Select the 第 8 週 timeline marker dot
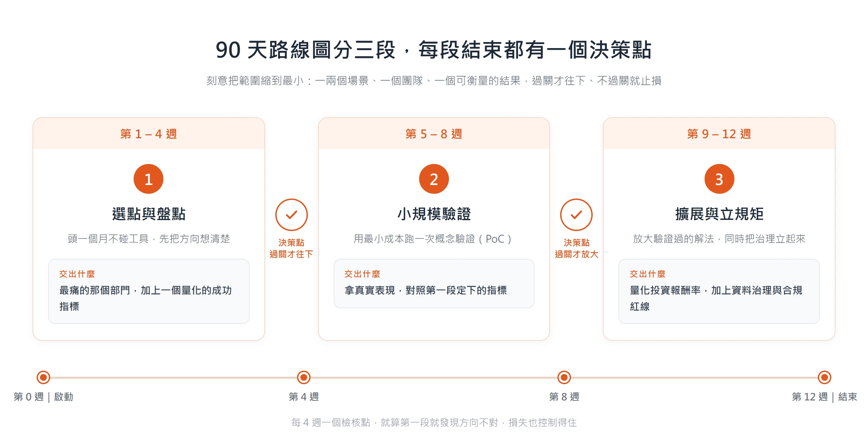Screen dimensions: 868x435 564,377
